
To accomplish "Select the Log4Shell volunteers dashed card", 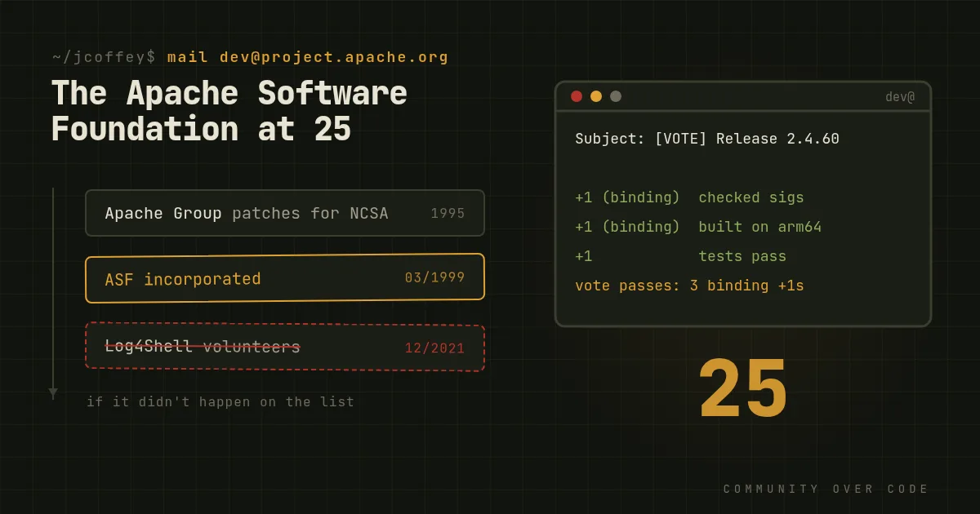I will (285, 348).
